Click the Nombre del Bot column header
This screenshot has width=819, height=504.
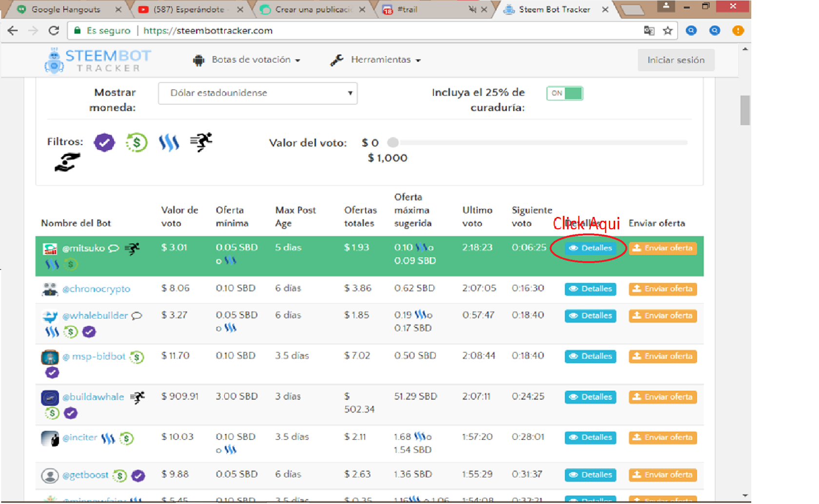tap(76, 223)
